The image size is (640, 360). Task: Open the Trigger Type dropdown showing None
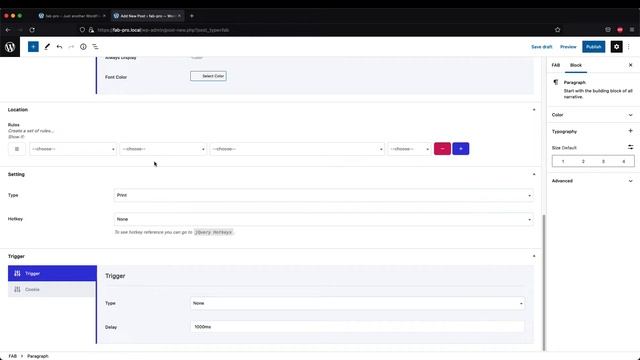pos(357,303)
